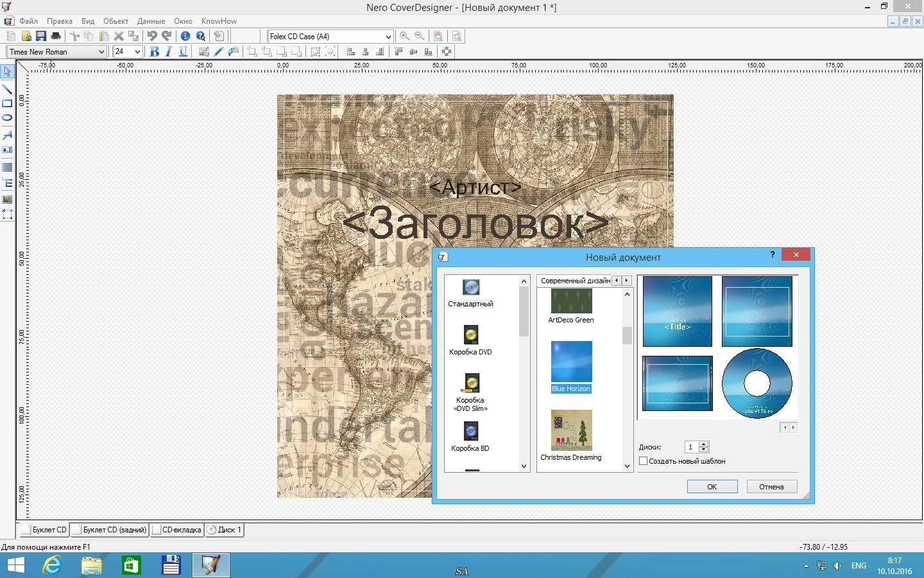This screenshot has width=924, height=578.
Task: Choose the Коробка DVD document type
Action: pyautogui.click(x=471, y=341)
